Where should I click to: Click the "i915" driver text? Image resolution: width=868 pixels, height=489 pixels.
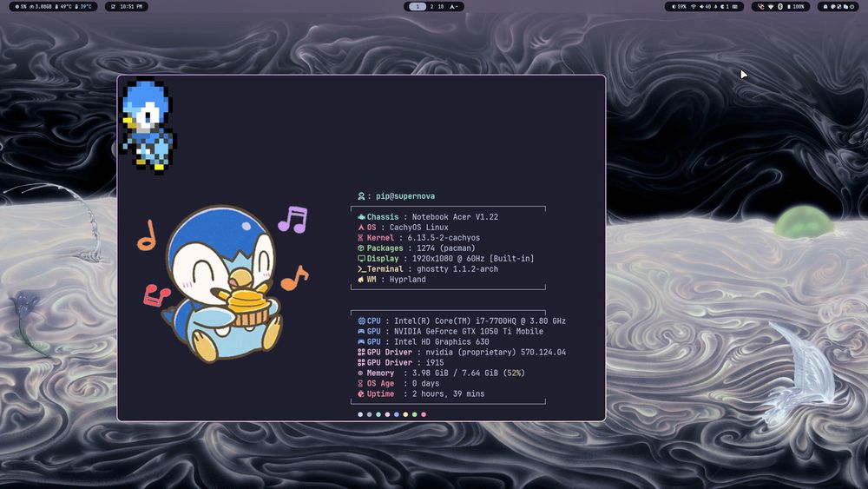(x=435, y=363)
